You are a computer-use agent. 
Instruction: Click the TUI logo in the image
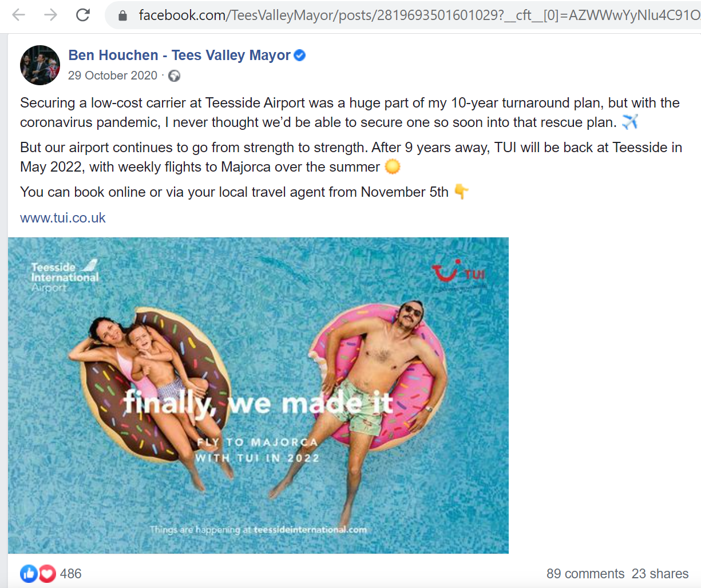[x=458, y=272]
